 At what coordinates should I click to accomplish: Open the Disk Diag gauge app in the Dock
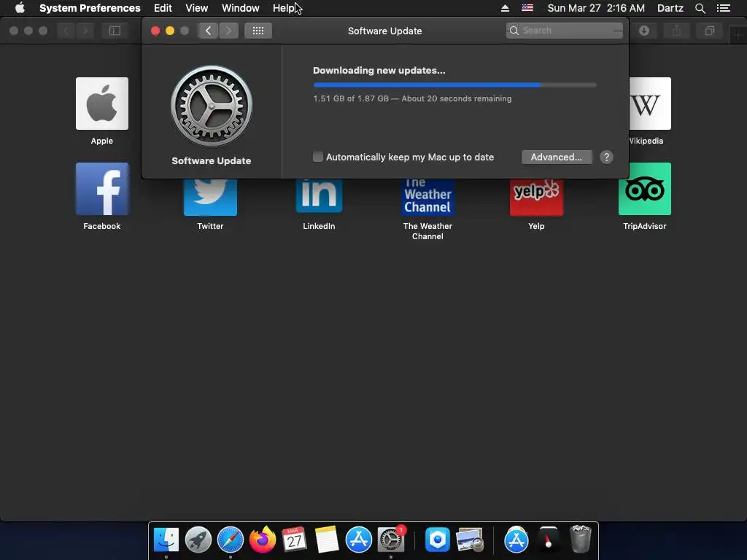coord(549,540)
